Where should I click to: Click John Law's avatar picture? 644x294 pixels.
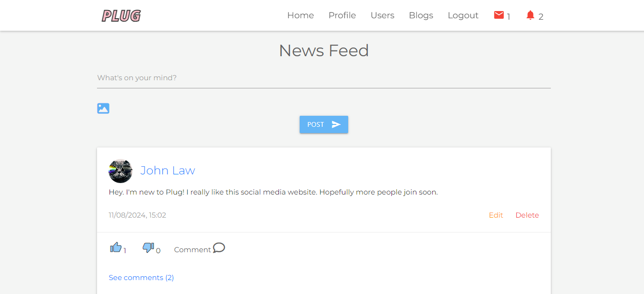click(x=121, y=171)
